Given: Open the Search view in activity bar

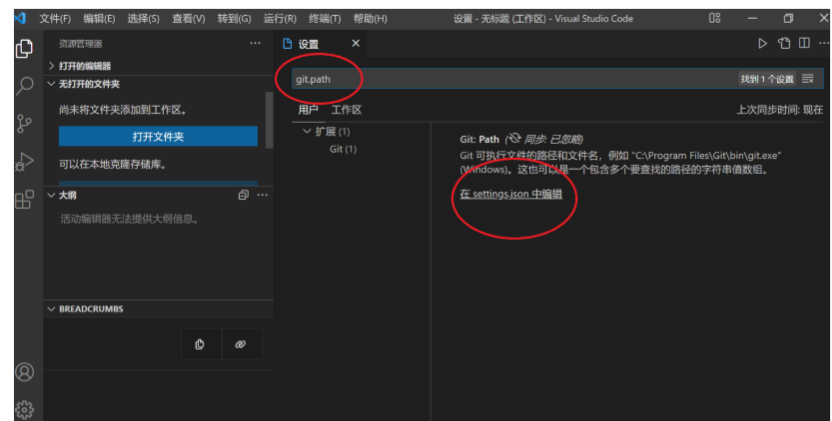Looking at the screenshot, I should [x=24, y=85].
